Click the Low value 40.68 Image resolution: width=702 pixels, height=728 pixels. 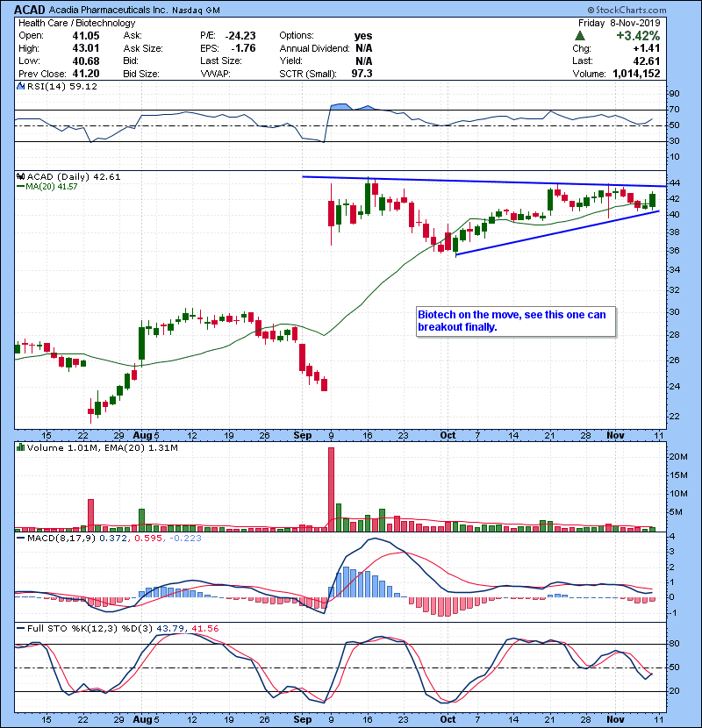coord(86,61)
